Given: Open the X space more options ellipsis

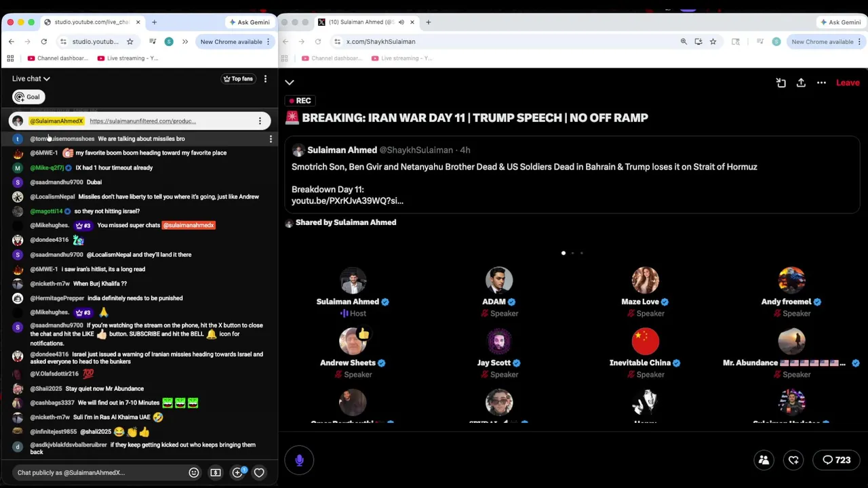Looking at the screenshot, I should (x=821, y=83).
